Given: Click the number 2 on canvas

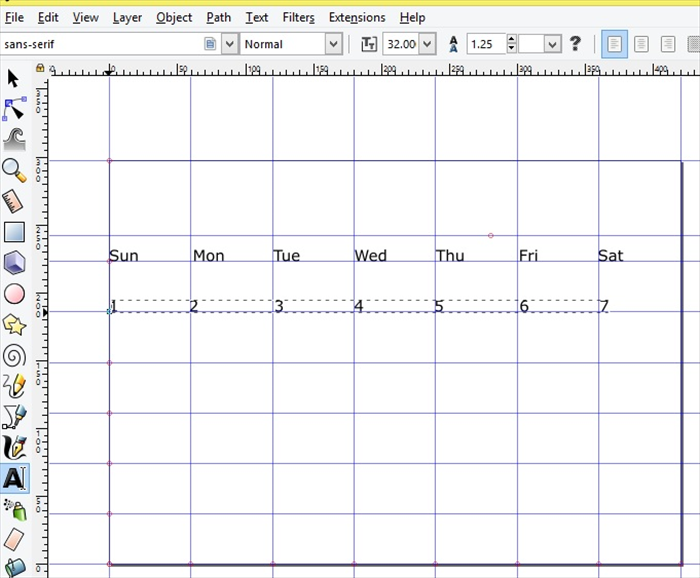Looking at the screenshot, I should click(194, 306).
